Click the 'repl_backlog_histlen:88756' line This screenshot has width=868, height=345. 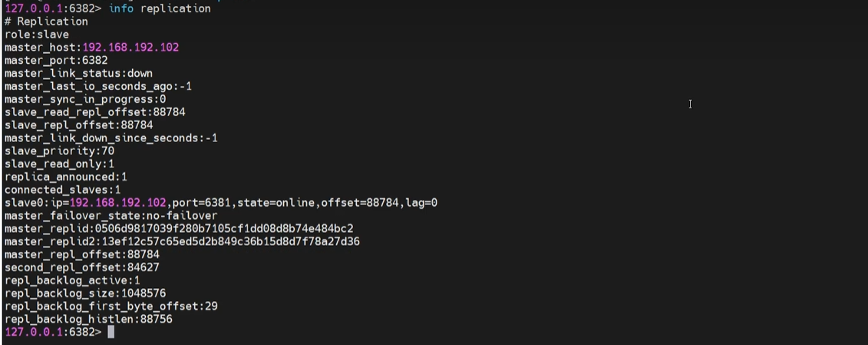point(88,319)
